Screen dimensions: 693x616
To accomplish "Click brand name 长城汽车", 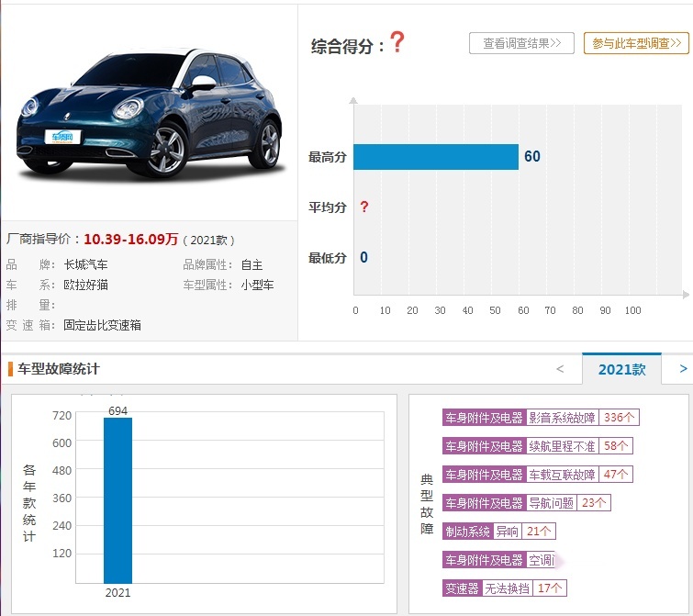I will 85,264.
